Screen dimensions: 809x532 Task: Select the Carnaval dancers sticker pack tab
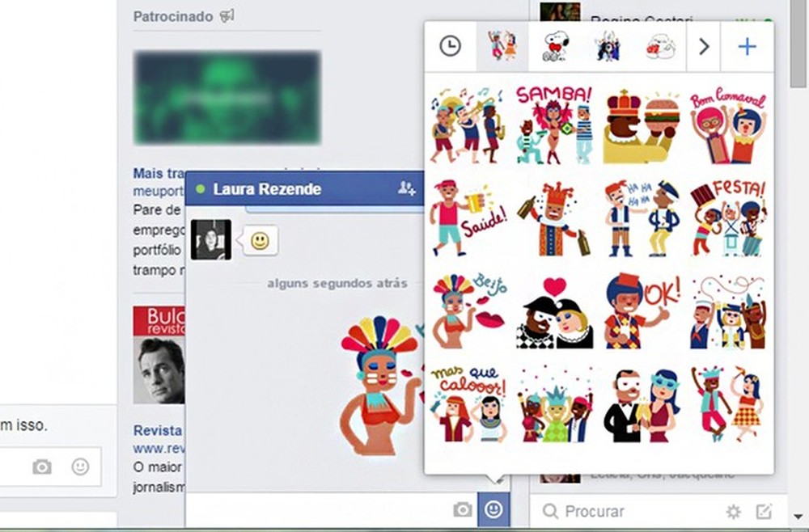502,46
